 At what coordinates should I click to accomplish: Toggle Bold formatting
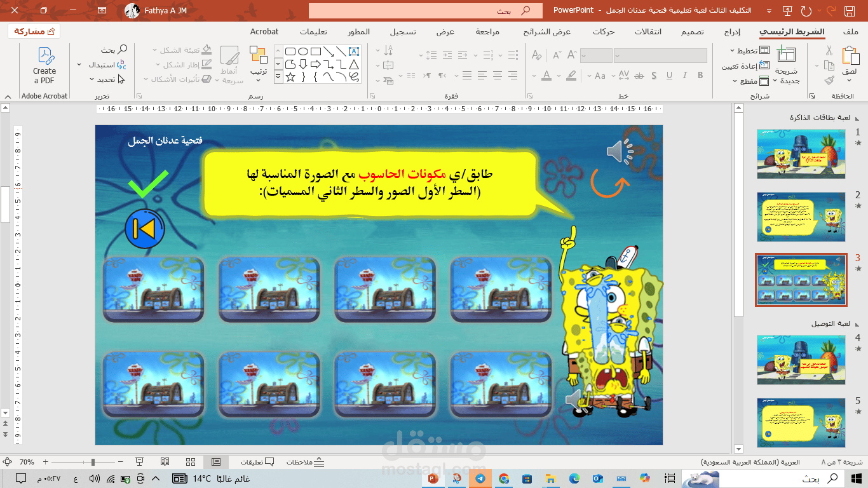point(701,76)
